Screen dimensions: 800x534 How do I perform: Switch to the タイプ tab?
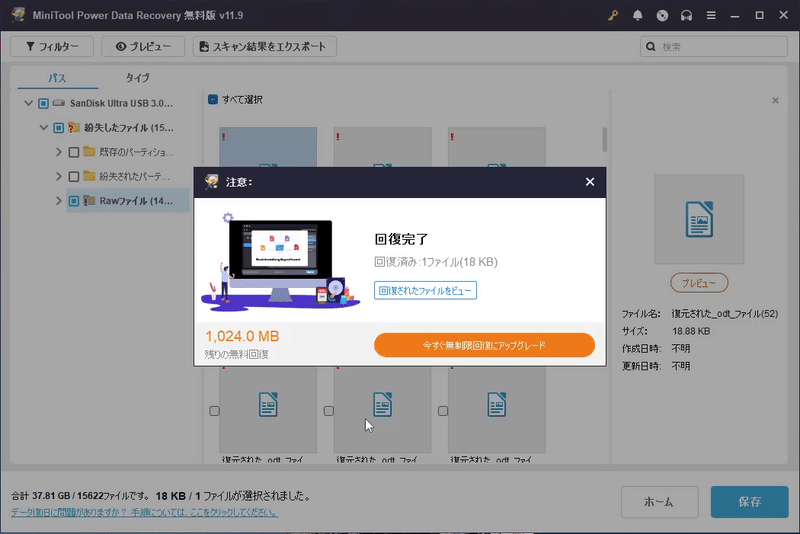pos(138,78)
